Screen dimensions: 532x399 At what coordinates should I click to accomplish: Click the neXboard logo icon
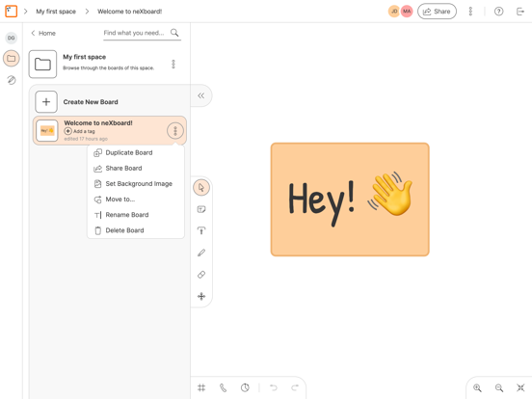click(x=11, y=12)
